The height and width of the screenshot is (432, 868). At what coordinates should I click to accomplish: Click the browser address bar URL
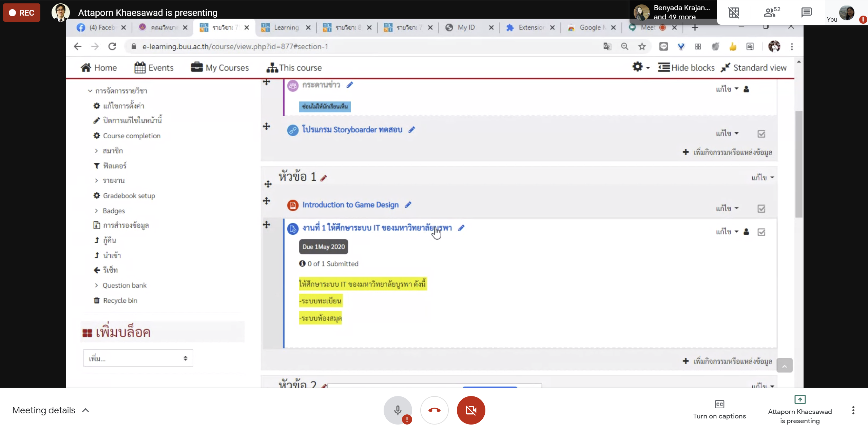235,46
